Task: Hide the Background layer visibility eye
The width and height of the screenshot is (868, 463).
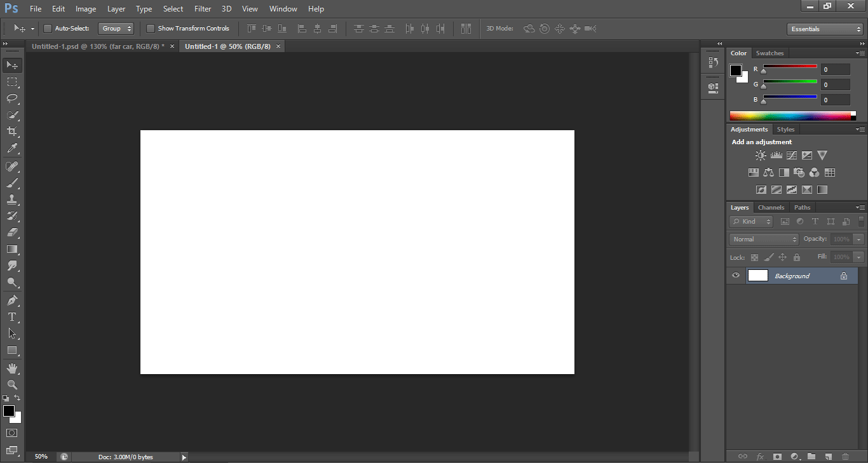Action: click(736, 276)
